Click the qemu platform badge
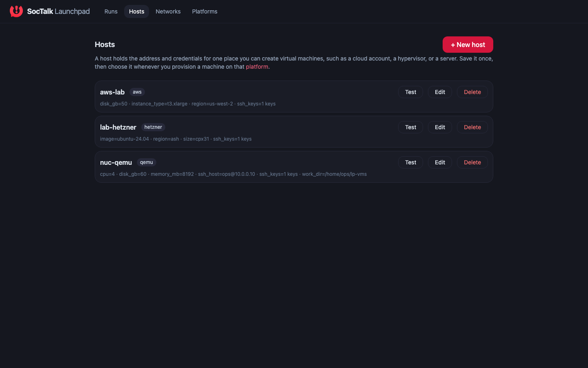This screenshot has height=368, width=588. pos(147,162)
